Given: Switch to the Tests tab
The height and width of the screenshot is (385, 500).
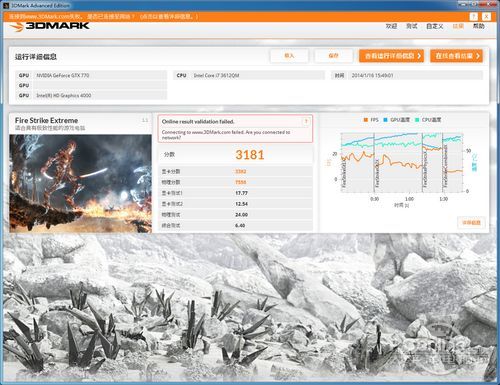Looking at the screenshot, I should [x=412, y=26].
